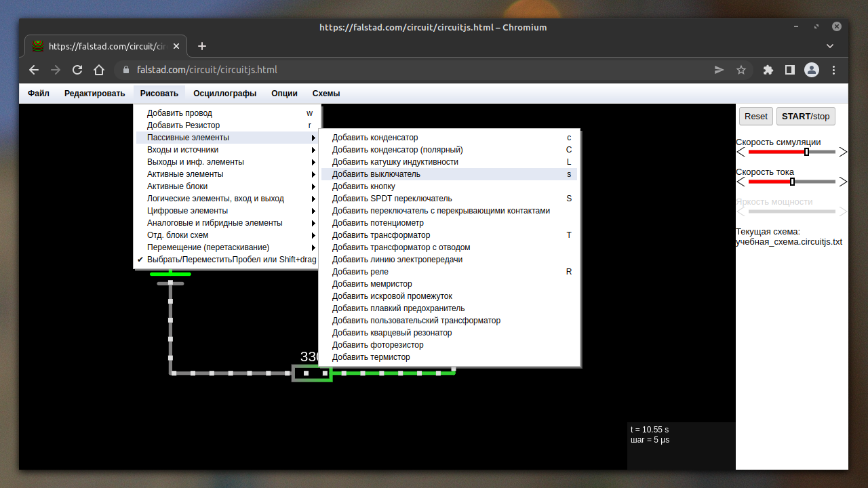Open a new tab with the plus icon
868x488 pixels.
tap(201, 46)
